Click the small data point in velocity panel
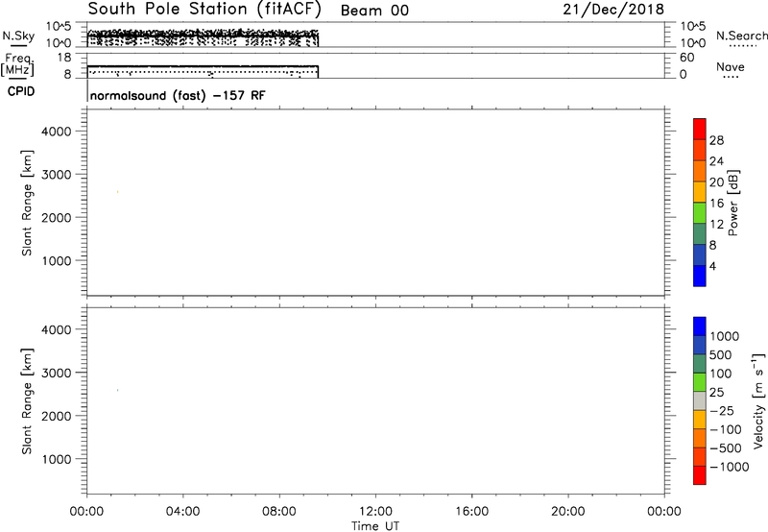The image size is (768, 532). [117, 390]
